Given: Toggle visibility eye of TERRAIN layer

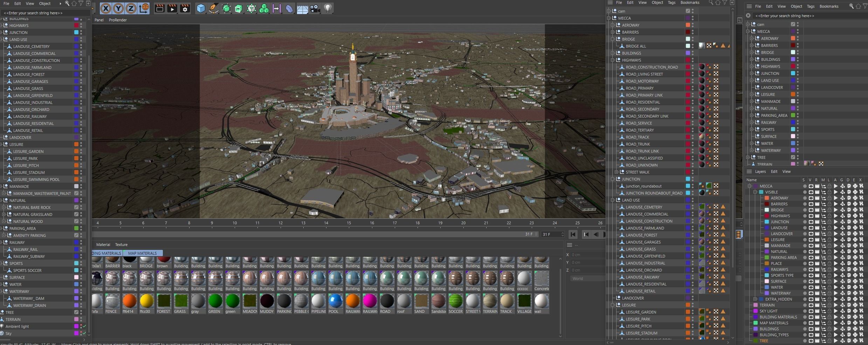Looking at the screenshot, I should (x=811, y=305).
